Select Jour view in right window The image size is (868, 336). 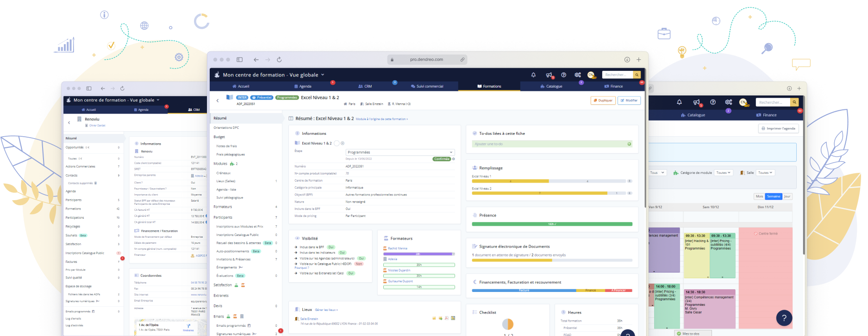point(787,196)
